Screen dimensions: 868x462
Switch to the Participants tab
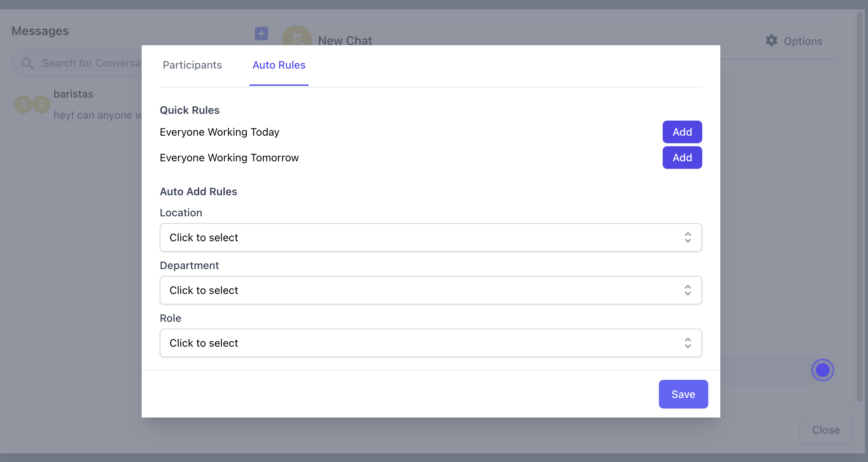click(192, 65)
